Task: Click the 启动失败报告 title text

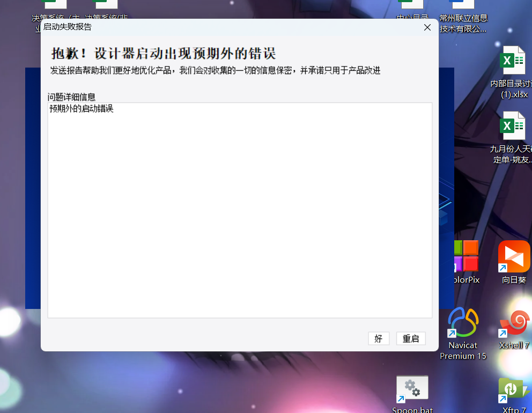Action: coord(68,27)
